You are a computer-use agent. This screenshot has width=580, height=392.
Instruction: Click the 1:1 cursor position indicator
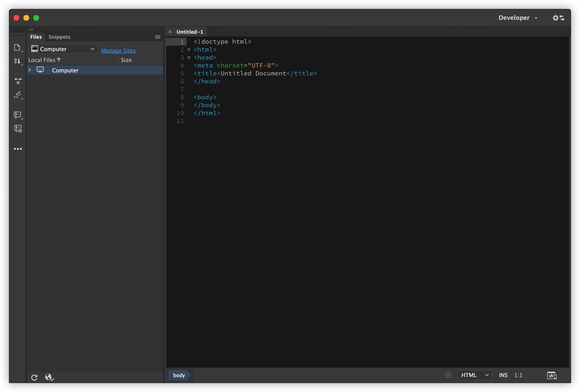point(518,375)
